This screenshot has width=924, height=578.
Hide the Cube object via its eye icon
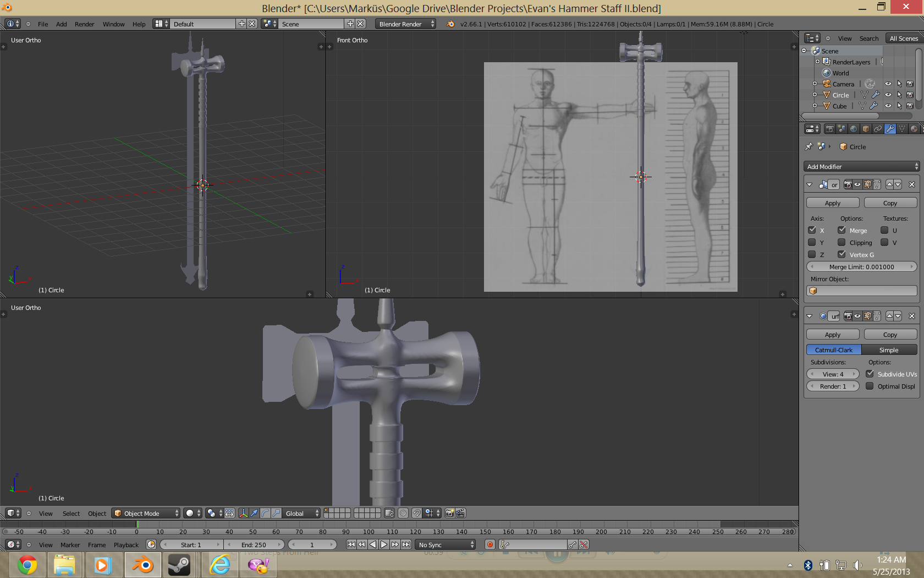coord(888,106)
